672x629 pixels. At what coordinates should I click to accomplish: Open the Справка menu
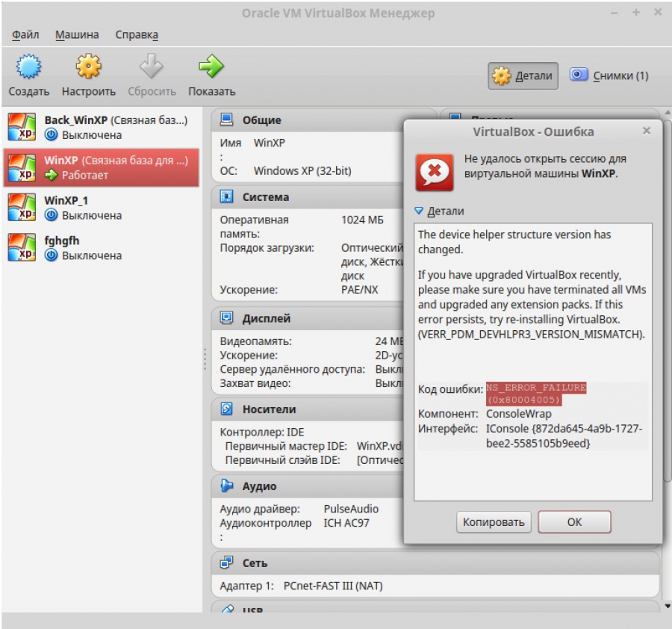137,34
